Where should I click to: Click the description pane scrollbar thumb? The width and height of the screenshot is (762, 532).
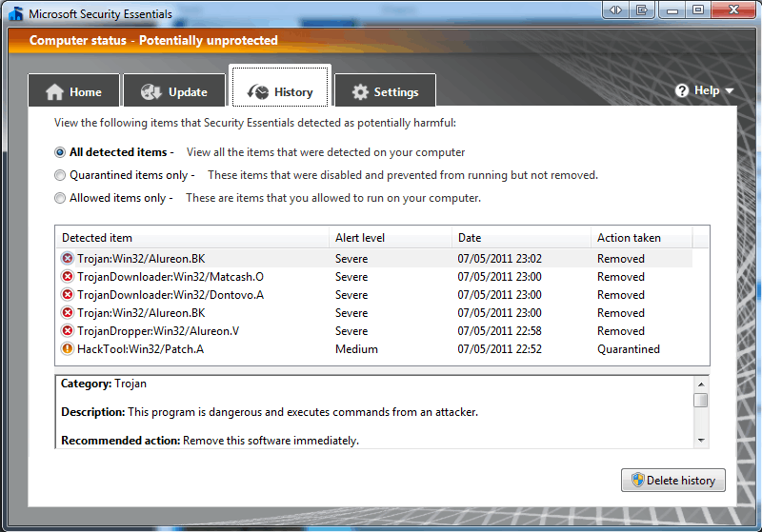tap(701, 401)
